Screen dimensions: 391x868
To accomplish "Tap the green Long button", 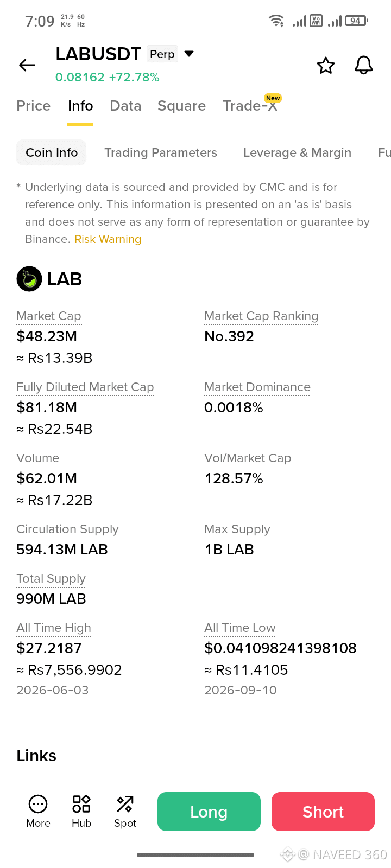I will [209, 812].
